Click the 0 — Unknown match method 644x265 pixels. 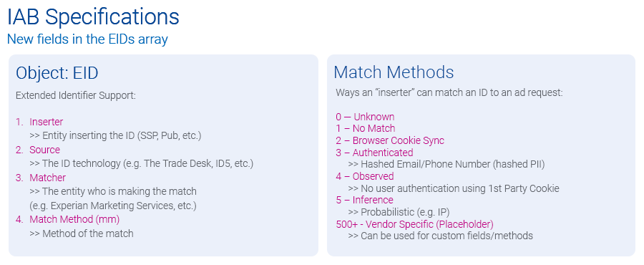365,117
